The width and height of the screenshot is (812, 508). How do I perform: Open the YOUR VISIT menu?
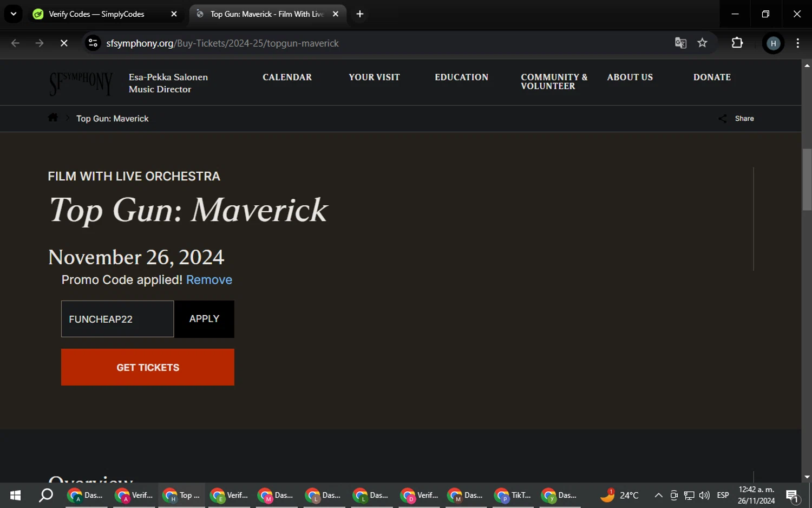(x=374, y=77)
